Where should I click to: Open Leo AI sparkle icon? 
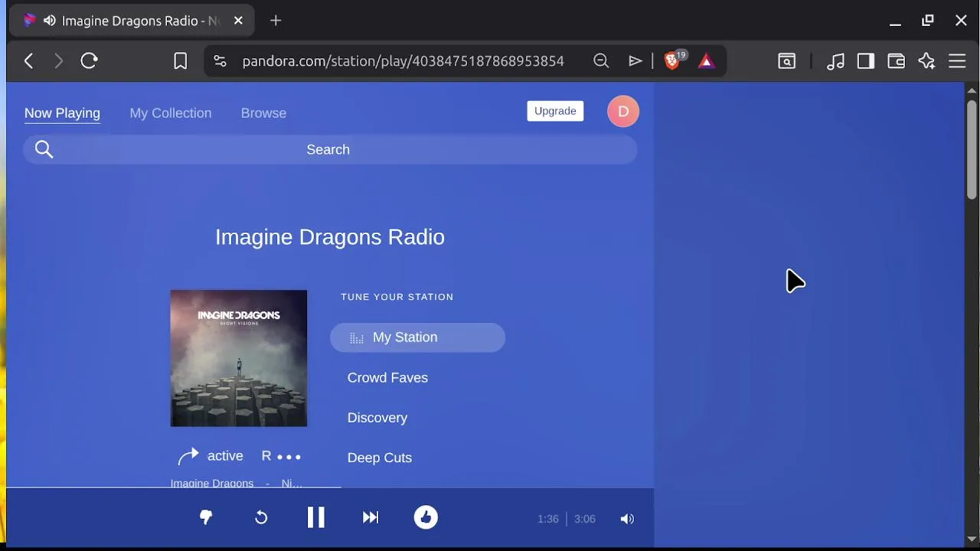coord(927,61)
